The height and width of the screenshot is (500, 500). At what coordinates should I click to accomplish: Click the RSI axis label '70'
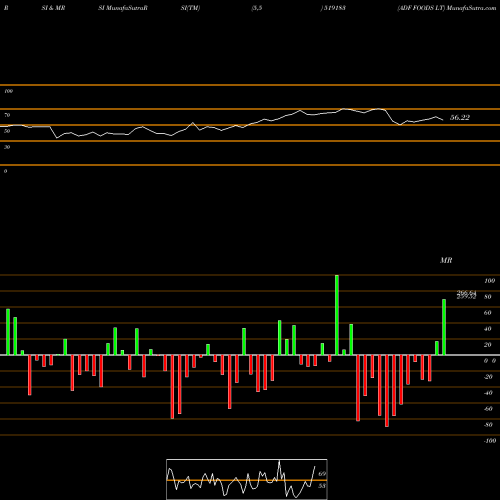7,115
